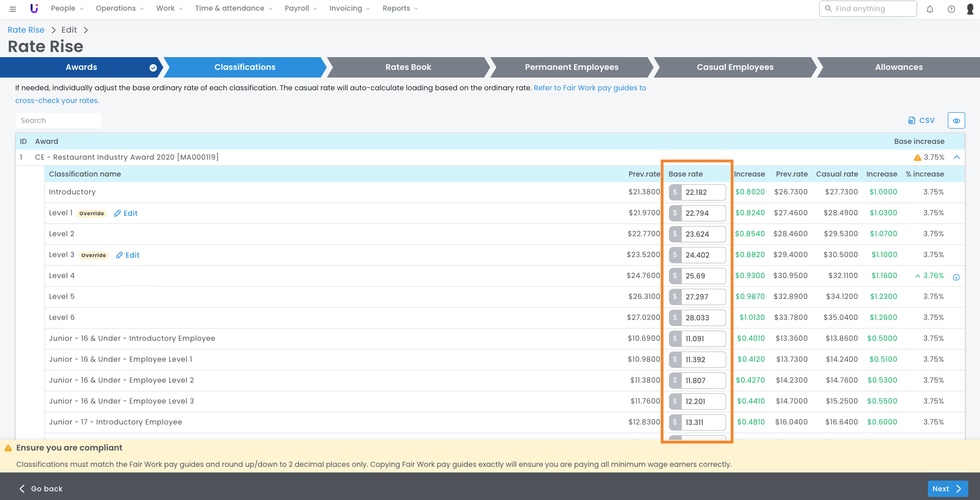Click the pencil Edit icon for Level 1
Image resolution: width=980 pixels, height=500 pixels.
[117, 213]
